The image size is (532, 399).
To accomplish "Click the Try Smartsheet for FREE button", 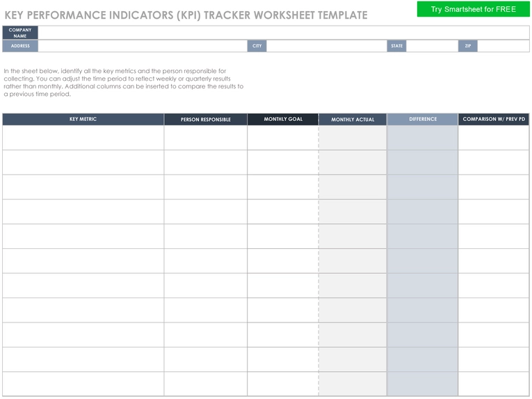I will pos(473,9).
